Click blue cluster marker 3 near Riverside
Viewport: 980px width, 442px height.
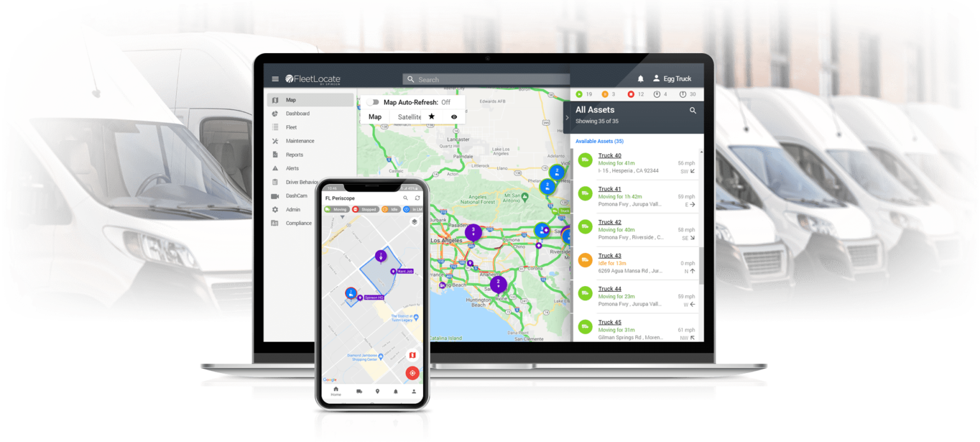pyautogui.click(x=542, y=230)
